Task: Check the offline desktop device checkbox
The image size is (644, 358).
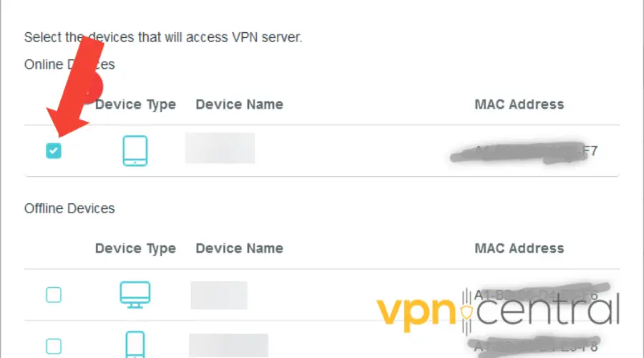Action: (x=54, y=294)
